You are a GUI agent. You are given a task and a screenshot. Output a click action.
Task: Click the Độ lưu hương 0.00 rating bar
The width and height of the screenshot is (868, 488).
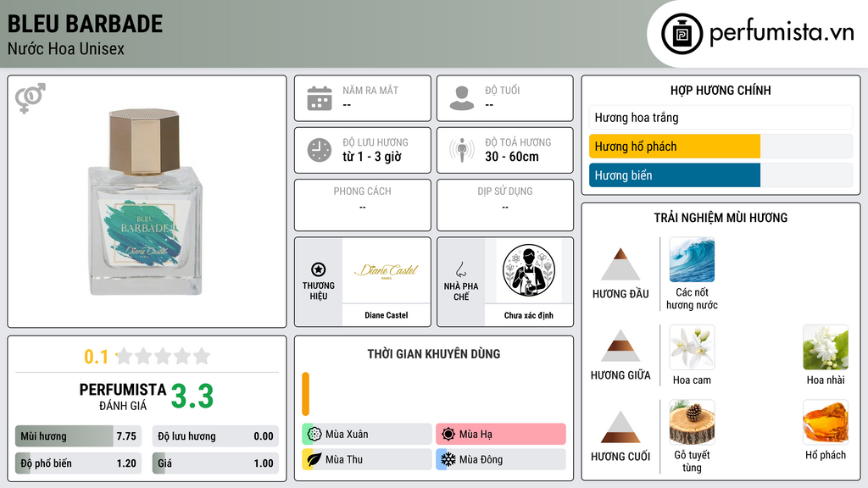215,436
